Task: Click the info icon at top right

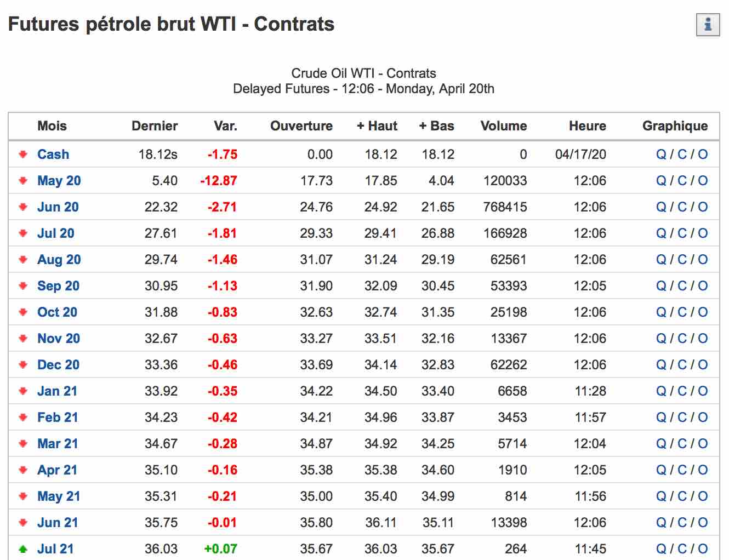Action: click(x=708, y=25)
